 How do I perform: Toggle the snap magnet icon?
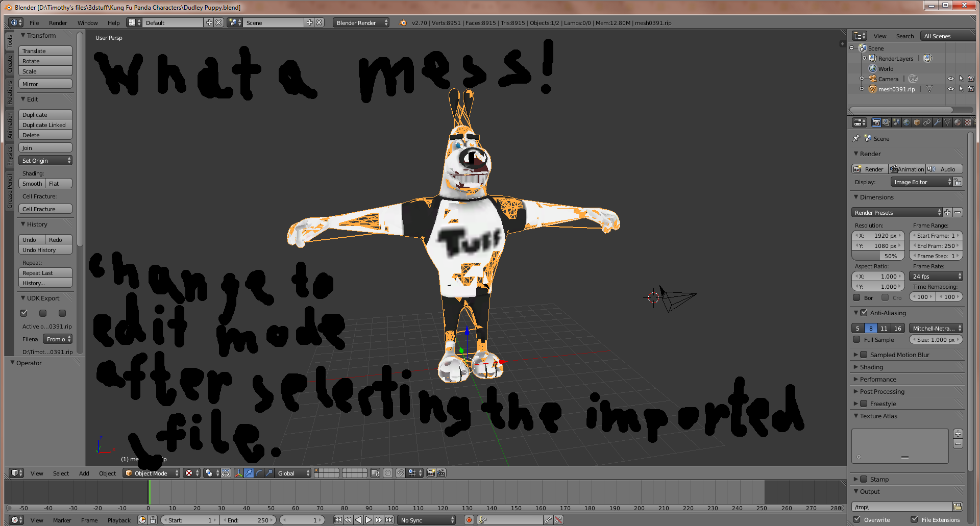point(401,473)
